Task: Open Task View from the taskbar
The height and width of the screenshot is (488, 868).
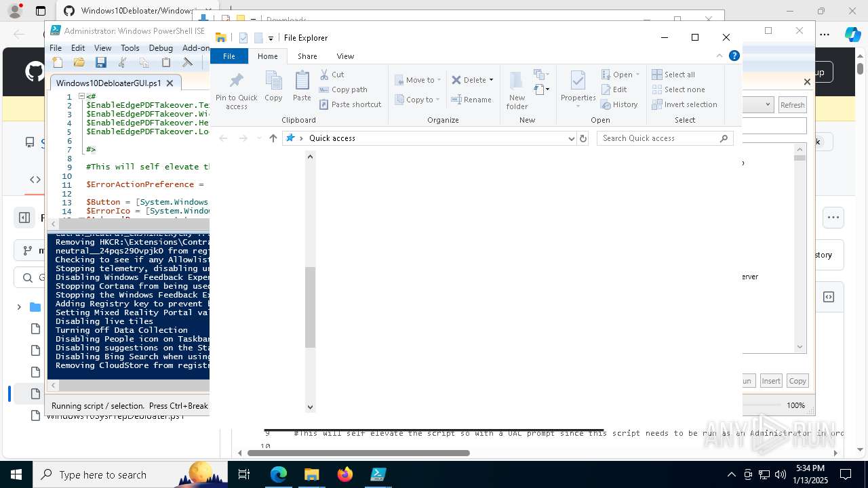Action: click(244, 474)
